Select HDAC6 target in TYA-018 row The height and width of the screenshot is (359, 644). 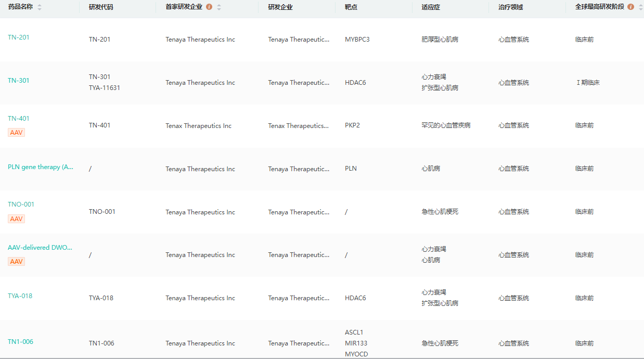point(355,298)
